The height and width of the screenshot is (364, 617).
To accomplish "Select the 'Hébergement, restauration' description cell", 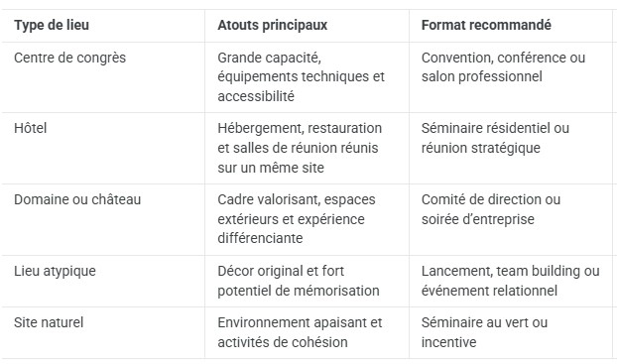I will (x=300, y=148).
